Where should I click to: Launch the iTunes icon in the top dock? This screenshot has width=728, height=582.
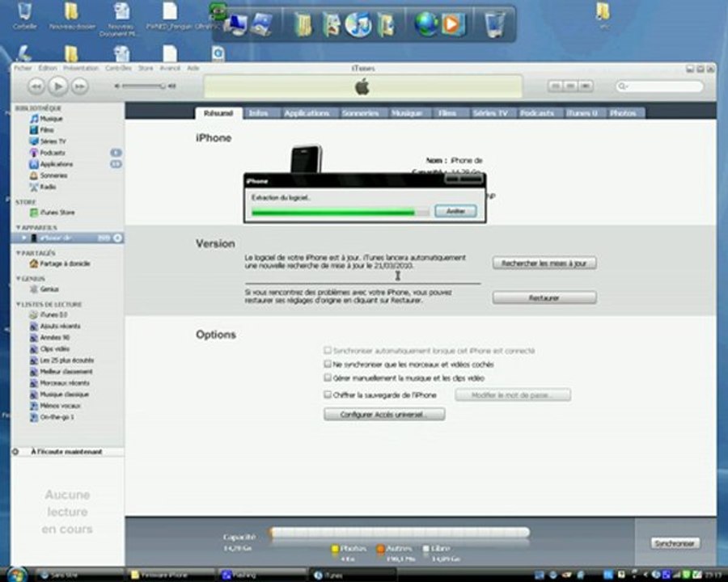pos(358,24)
